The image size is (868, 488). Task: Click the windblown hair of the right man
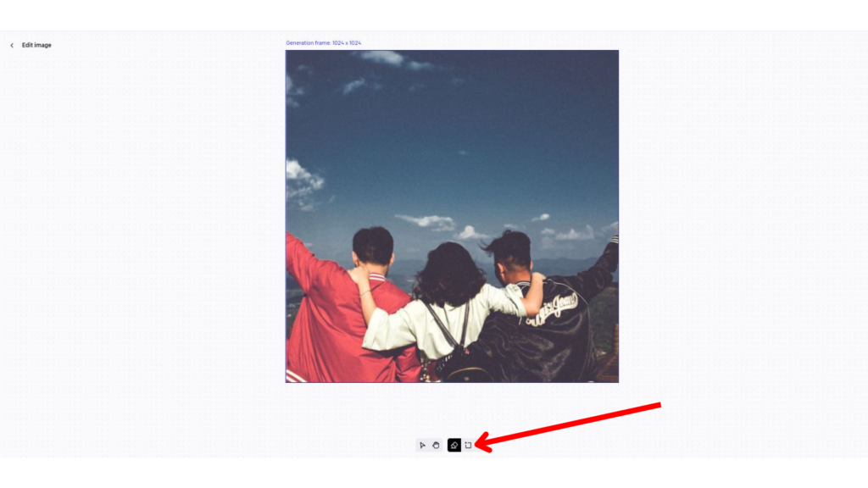tap(509, 243)
